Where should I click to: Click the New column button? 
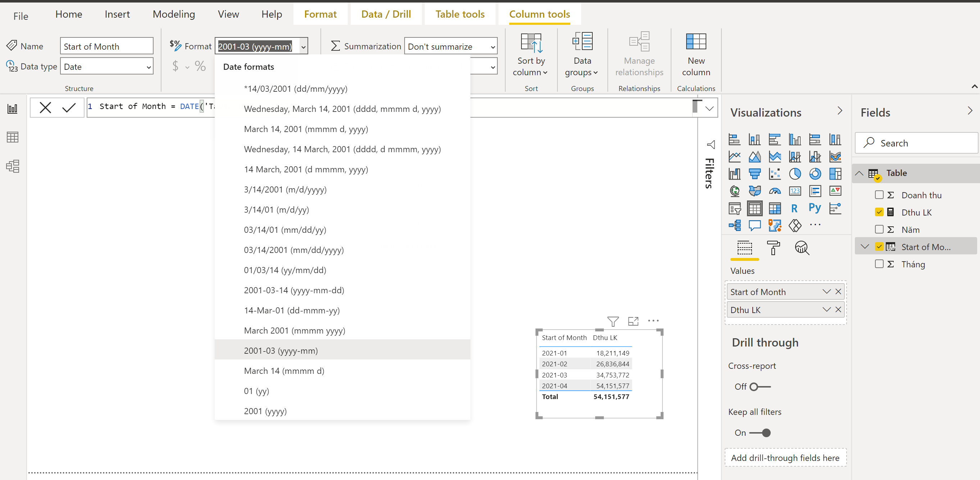pos(696,54)
